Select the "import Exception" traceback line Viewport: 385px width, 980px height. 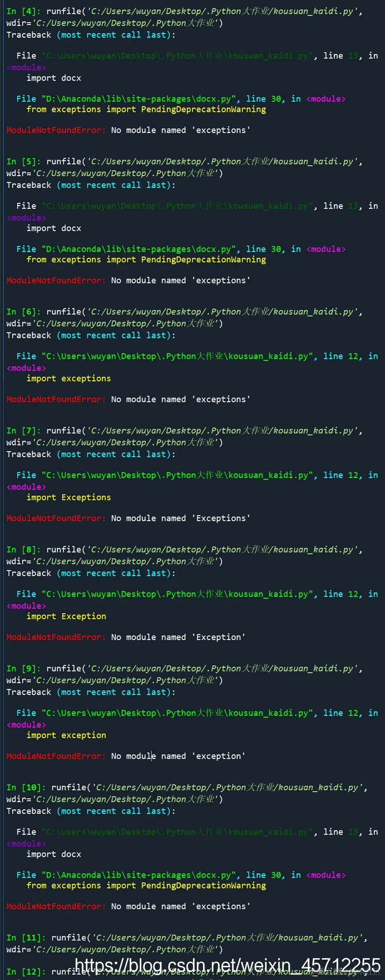point(66,616)
